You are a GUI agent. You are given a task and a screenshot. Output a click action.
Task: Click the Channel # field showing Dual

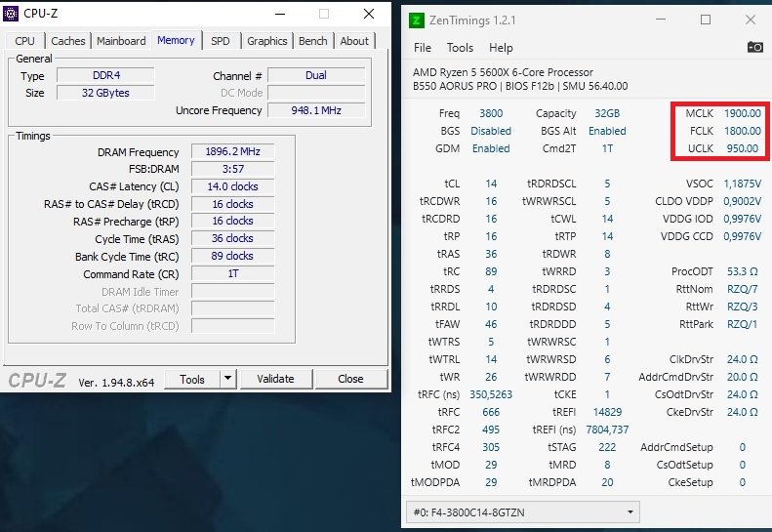click(316, 75)
